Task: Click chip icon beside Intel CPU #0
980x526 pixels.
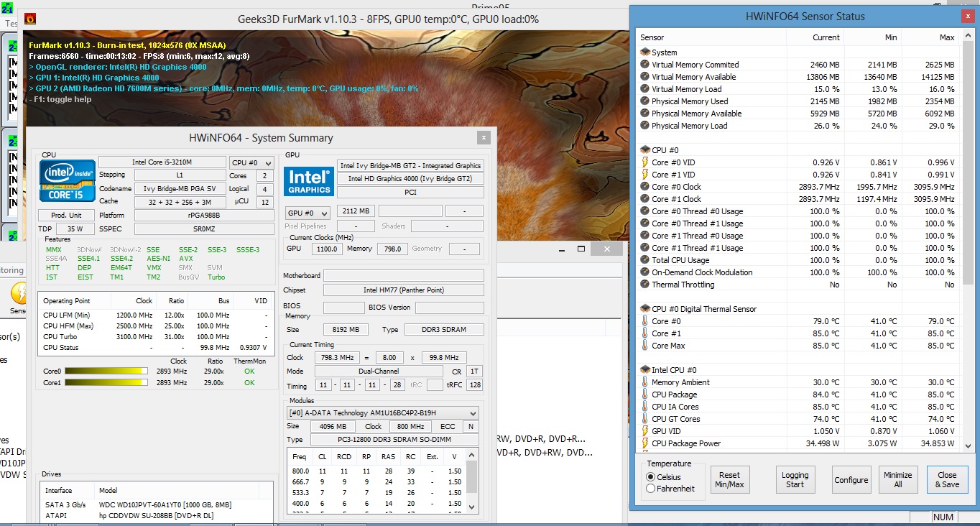Action: pyautogui.click(x=645, y=370)
